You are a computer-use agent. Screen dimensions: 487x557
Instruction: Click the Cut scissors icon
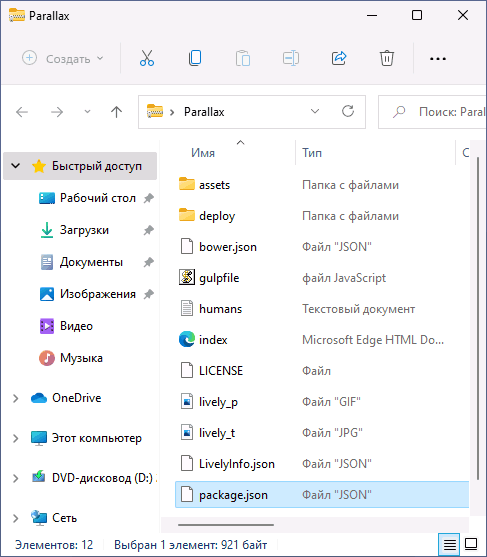[147, 58]
